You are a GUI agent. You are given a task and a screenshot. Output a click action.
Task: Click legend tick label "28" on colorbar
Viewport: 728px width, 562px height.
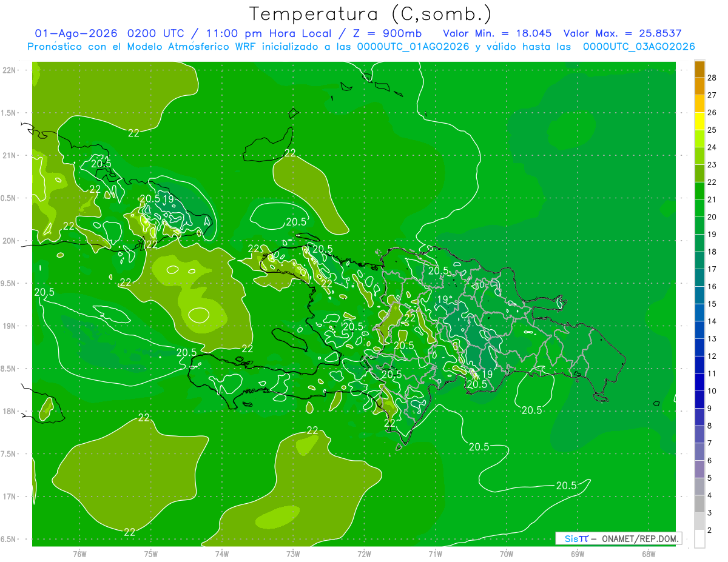click(x=712, y=78)
